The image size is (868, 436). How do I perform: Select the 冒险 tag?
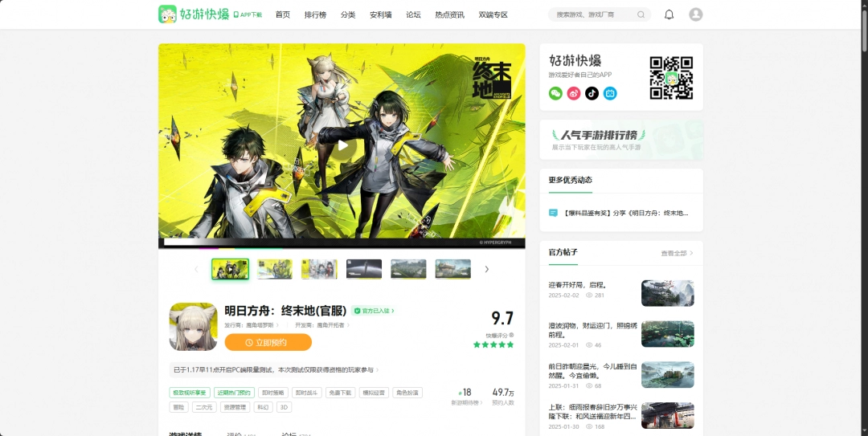[x=178, y=407]
